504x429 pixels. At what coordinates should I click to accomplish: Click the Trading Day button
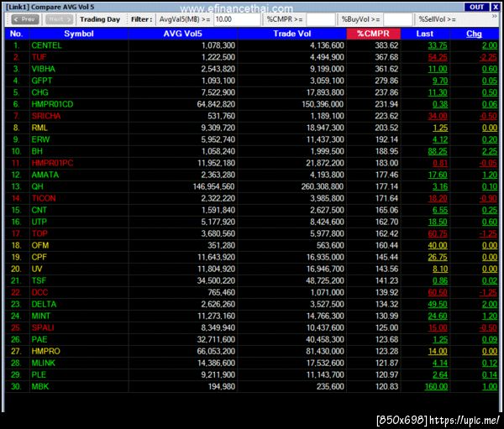pyautogui.click(x=100, y=19)
